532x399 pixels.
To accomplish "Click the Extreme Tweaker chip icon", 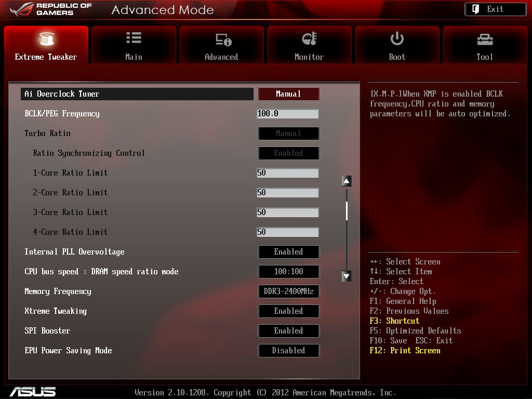I will 46,39.
